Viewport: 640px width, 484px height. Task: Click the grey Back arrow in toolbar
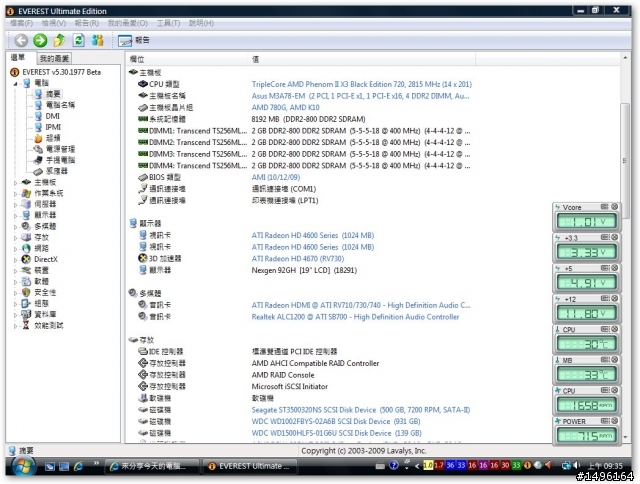[21, 40]
